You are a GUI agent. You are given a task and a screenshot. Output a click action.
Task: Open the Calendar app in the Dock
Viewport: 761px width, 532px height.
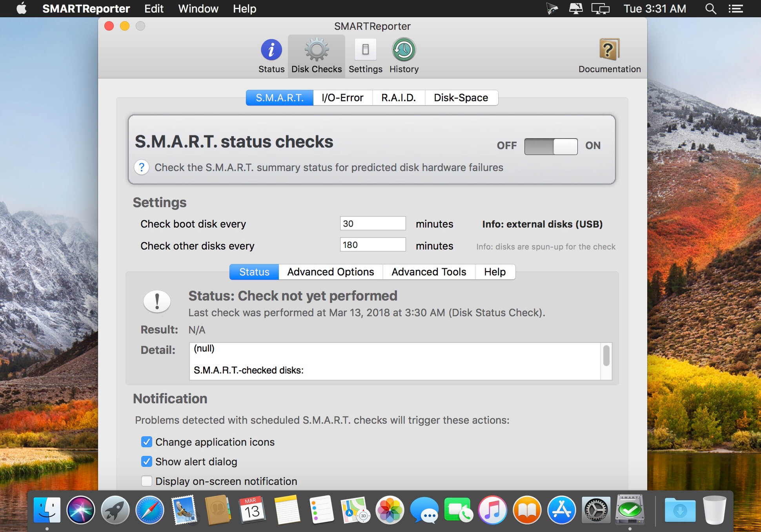tap(252, 510)
